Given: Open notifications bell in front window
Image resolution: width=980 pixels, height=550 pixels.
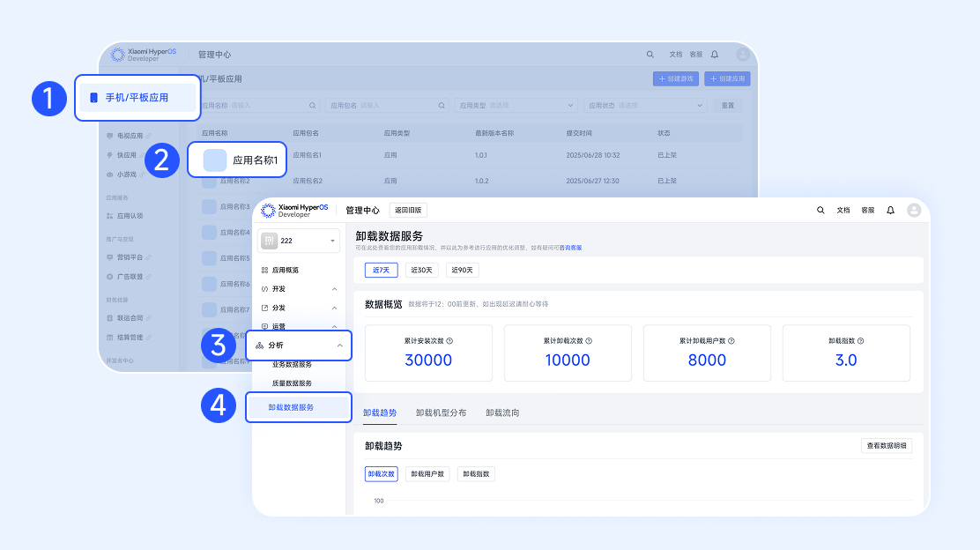Looking at the screenshot, I should point(891,211).
